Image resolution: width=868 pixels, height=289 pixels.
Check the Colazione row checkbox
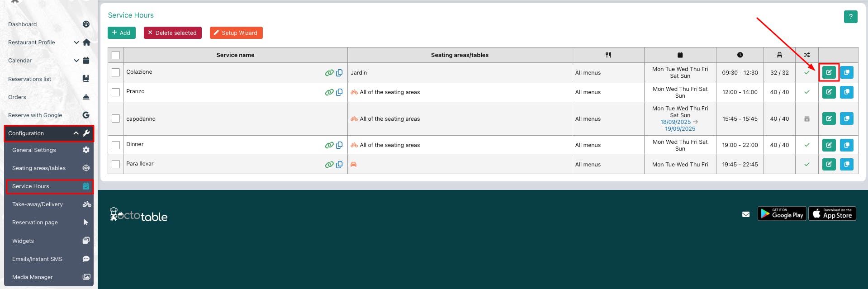[x=116, y=72]
